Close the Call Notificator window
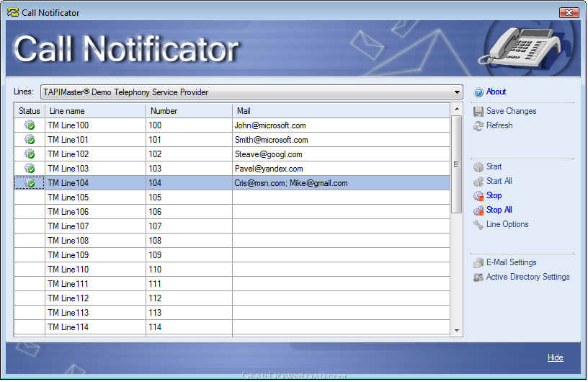 pos(569,12)
